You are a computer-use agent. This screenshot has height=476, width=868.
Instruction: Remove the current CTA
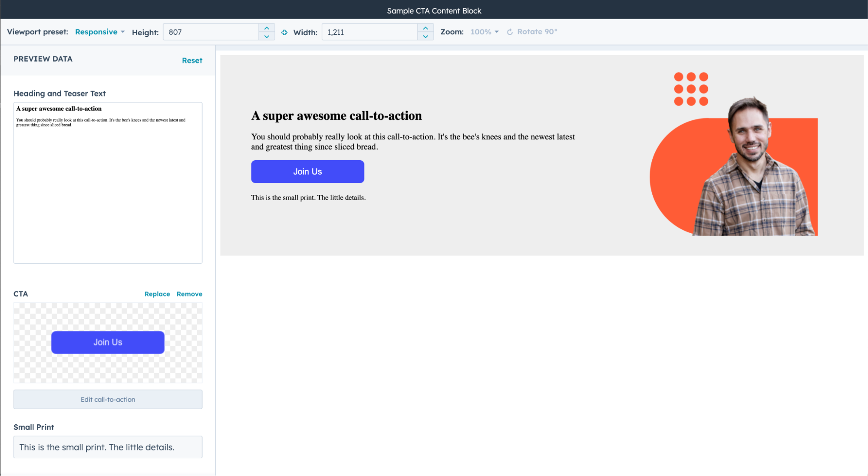tap(189, 294)
